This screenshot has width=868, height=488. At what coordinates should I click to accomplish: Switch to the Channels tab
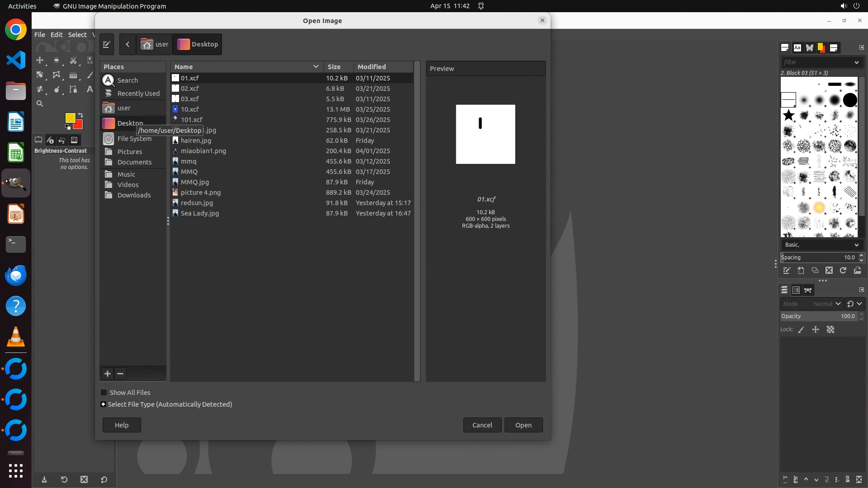click(796, 290)
